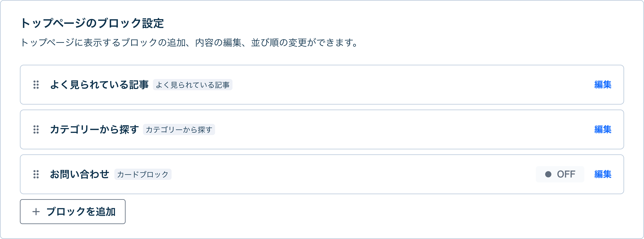Grab the drag handle of よく見られている記事 block
This screenshot has height=239, width=644.
click(37, 85)
